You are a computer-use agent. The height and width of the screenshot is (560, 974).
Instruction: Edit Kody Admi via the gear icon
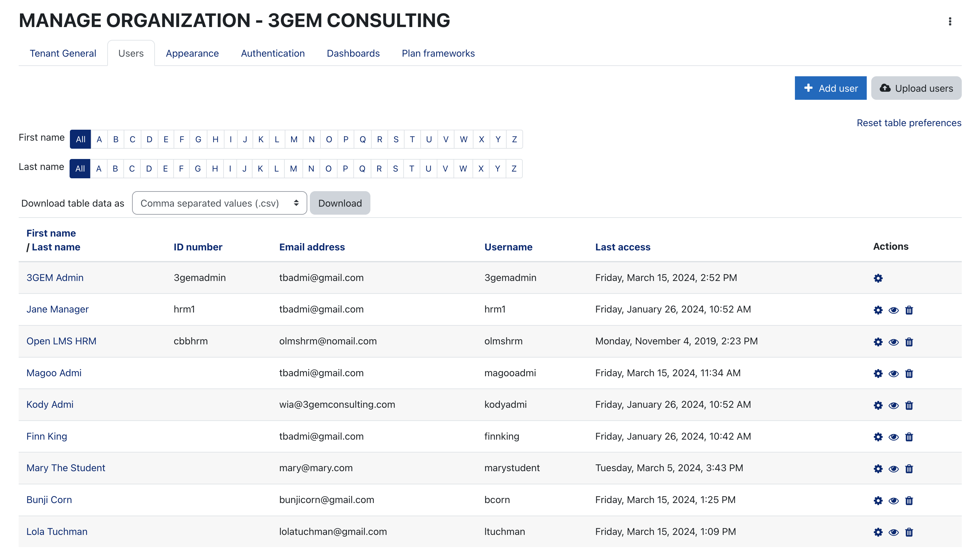point(877,406)
